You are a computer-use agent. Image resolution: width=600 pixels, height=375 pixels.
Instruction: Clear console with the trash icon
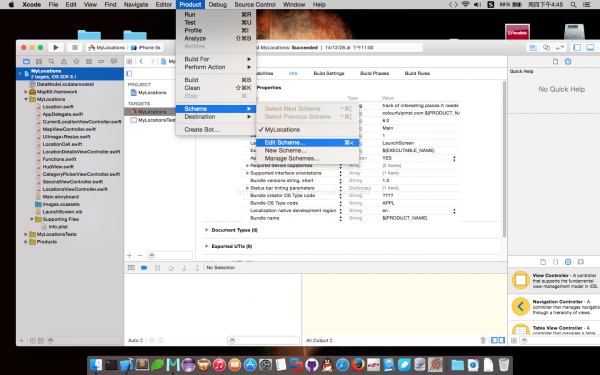pos(483,340)
